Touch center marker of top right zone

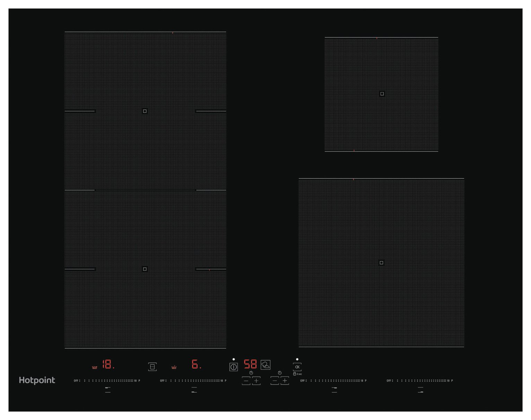tap(382, 93)
